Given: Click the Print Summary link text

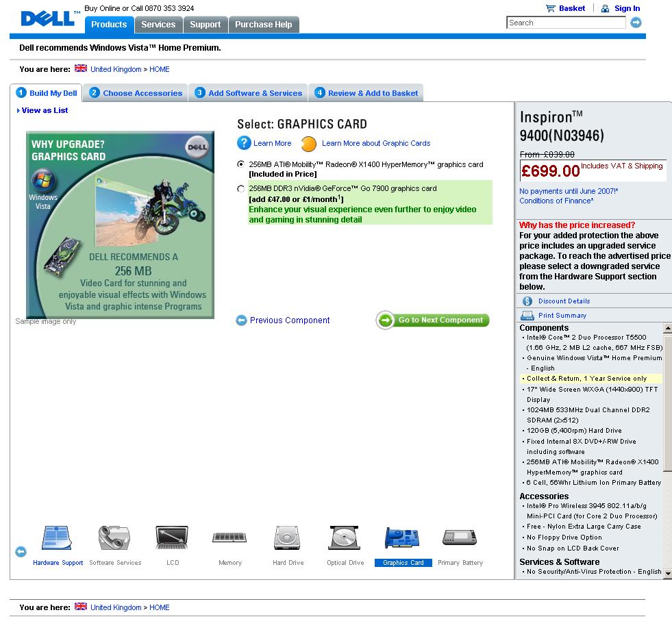Looking at the screenshot, I should coord(562,315).
